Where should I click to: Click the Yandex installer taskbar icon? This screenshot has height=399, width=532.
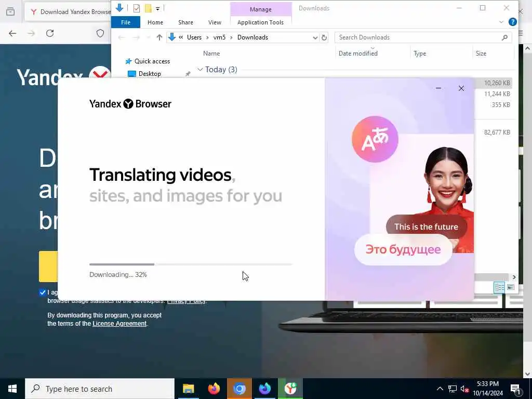[x=290, y=389]
